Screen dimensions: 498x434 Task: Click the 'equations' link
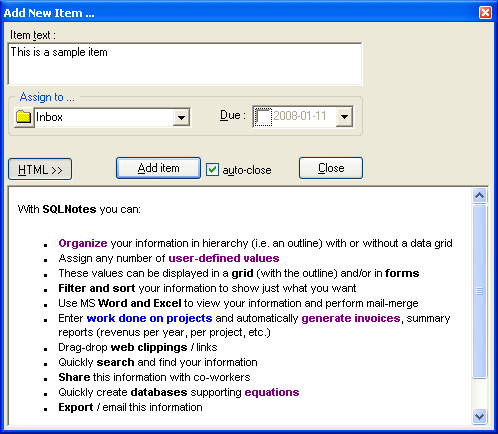point(272,392)
